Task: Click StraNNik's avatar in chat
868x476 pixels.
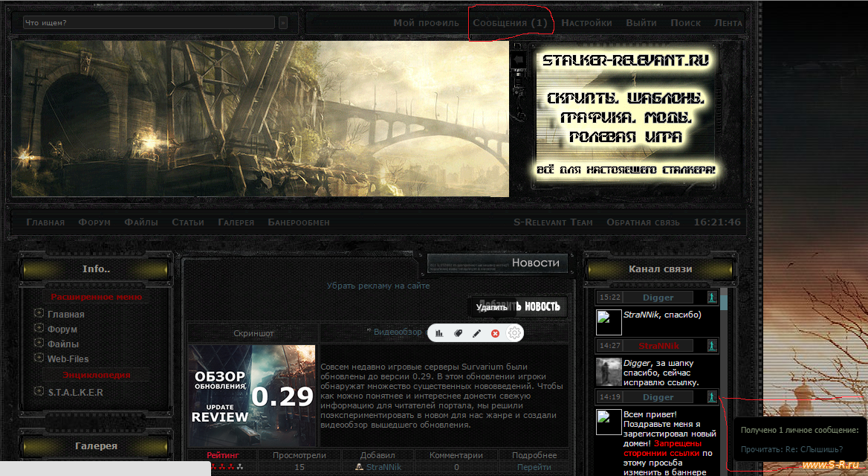Action: coord(609,372)
